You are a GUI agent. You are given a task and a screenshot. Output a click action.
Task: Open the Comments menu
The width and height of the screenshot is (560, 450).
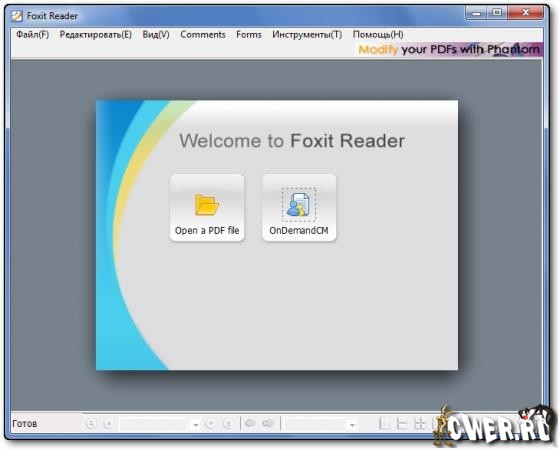point(203,35)
